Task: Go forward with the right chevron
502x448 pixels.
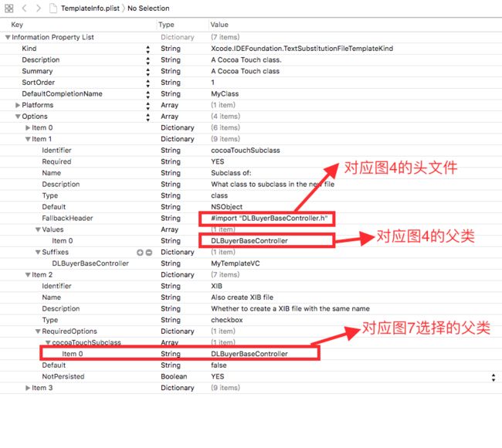Action: click(x=39, y=8)
